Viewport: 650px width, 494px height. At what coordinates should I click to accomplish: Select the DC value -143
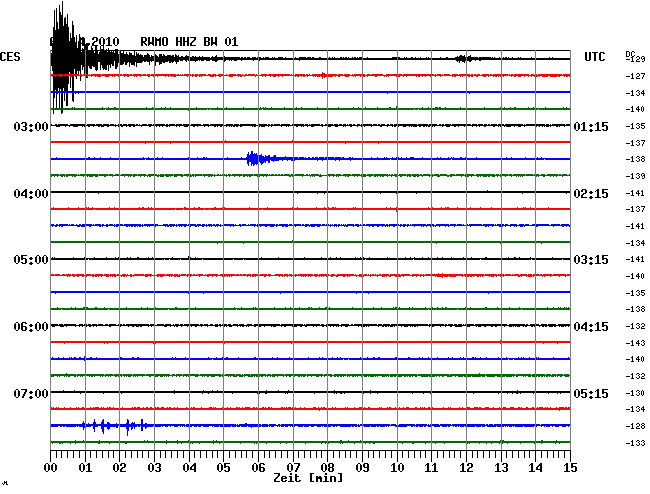pos(635,343)
